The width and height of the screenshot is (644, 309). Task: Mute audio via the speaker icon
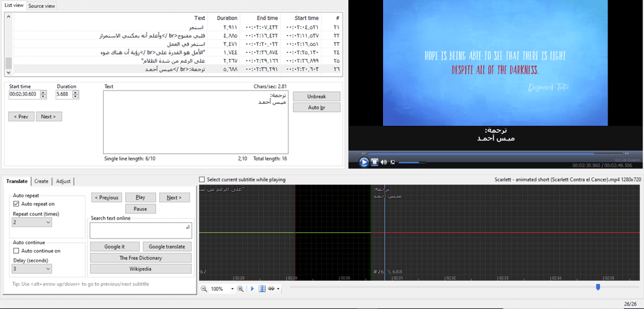pyautogui.click(x=384, y=162)
